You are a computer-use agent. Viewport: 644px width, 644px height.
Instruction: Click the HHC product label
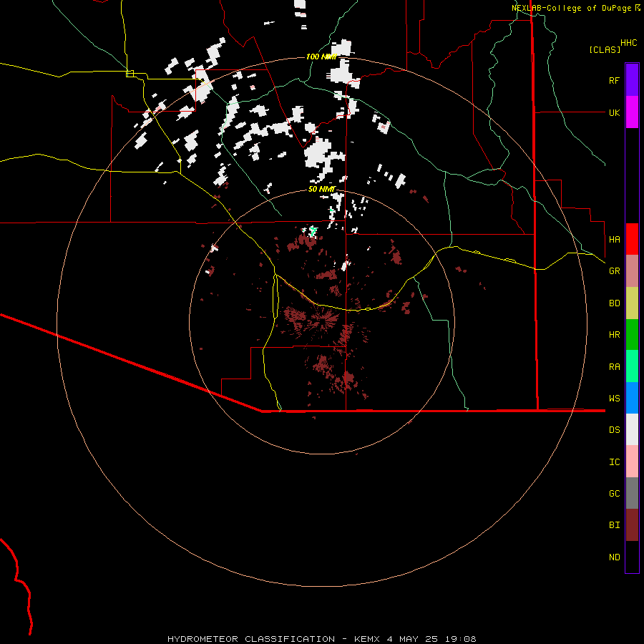tap(628, 43)
